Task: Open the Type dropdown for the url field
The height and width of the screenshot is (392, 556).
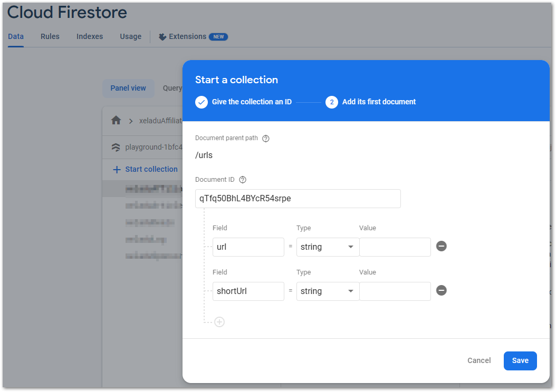Action: [x=327, y=247]
